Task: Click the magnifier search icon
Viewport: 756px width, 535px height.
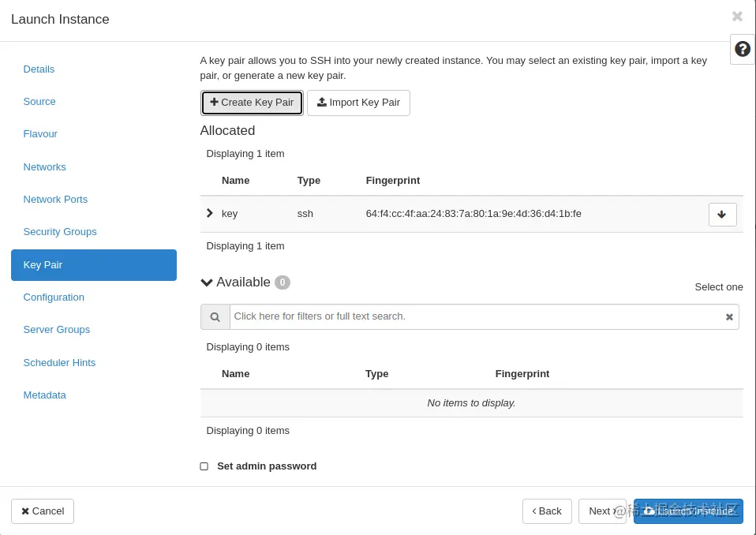Action: (215, 316)
